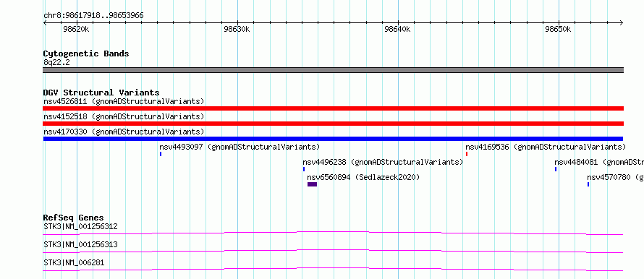The width and height of the screenshot is (644, 279).
Task: Select the nsv4169536 small red variant marker
Action: pos(467,154)
